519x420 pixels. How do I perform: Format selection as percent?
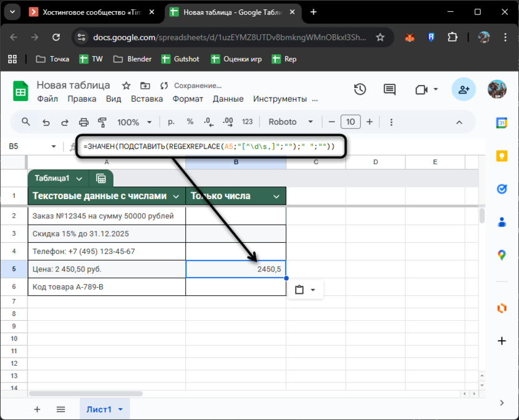pos(190,122)
